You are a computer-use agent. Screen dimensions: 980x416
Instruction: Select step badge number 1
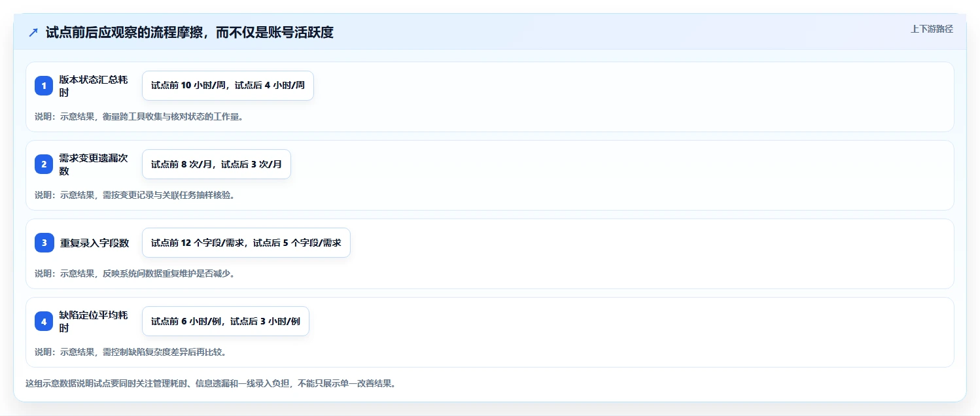pos(44,86)
